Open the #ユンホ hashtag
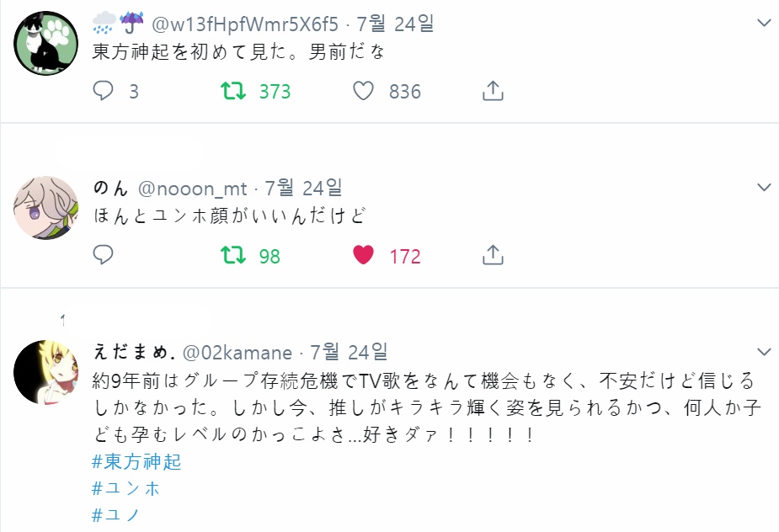Screen dimensions: 779x532 [x=126, y=488]
